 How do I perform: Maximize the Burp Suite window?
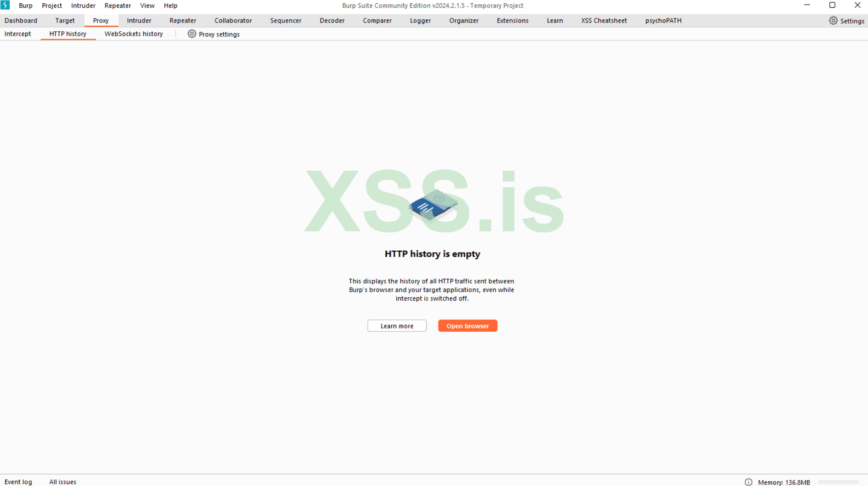tap(832, 5)
